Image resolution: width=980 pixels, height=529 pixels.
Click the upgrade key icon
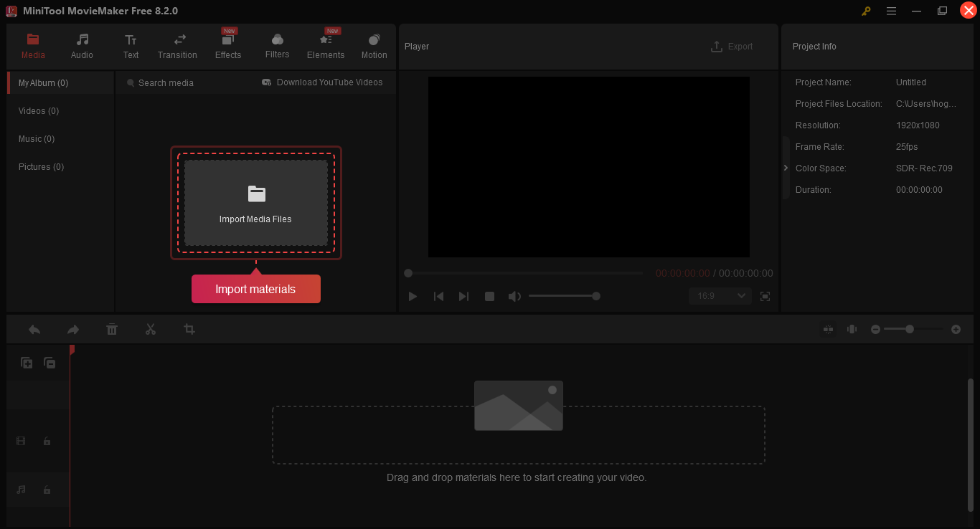click(x=867, y=11)
